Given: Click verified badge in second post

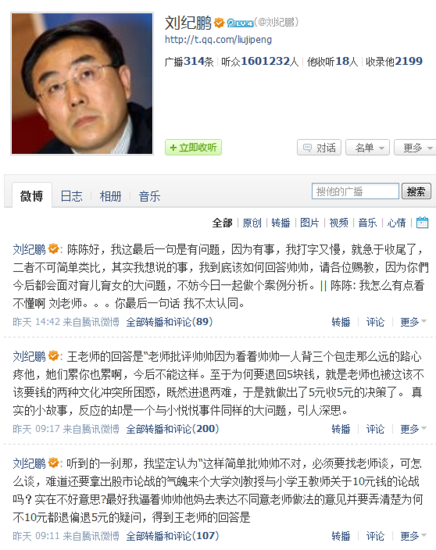Looking at the screenshot, I should 53,356.
